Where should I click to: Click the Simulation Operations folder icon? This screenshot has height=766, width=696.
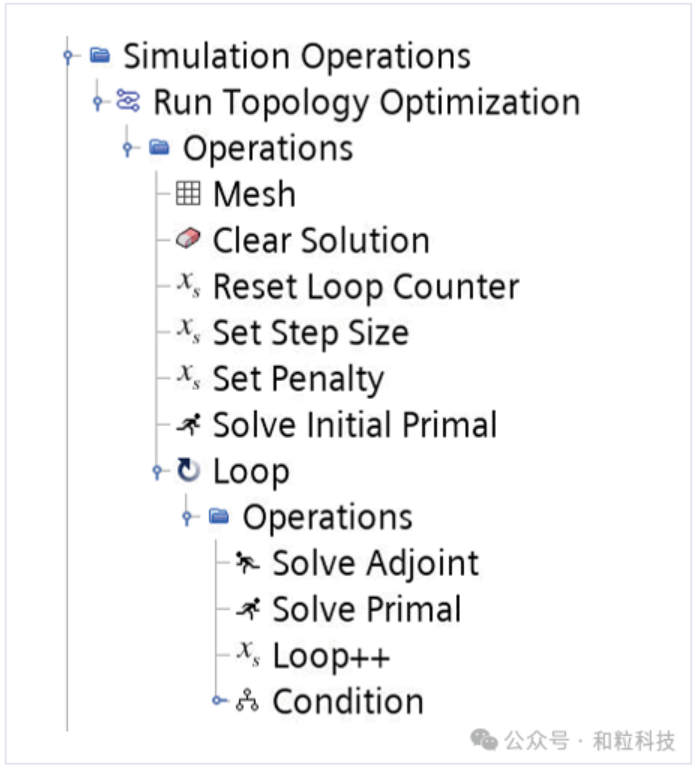[99, 55]
